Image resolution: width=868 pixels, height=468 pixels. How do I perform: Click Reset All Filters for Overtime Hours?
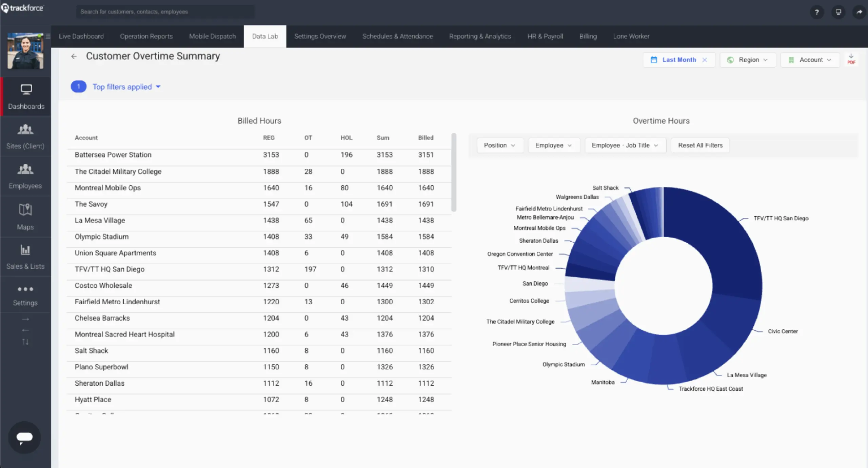700,145
